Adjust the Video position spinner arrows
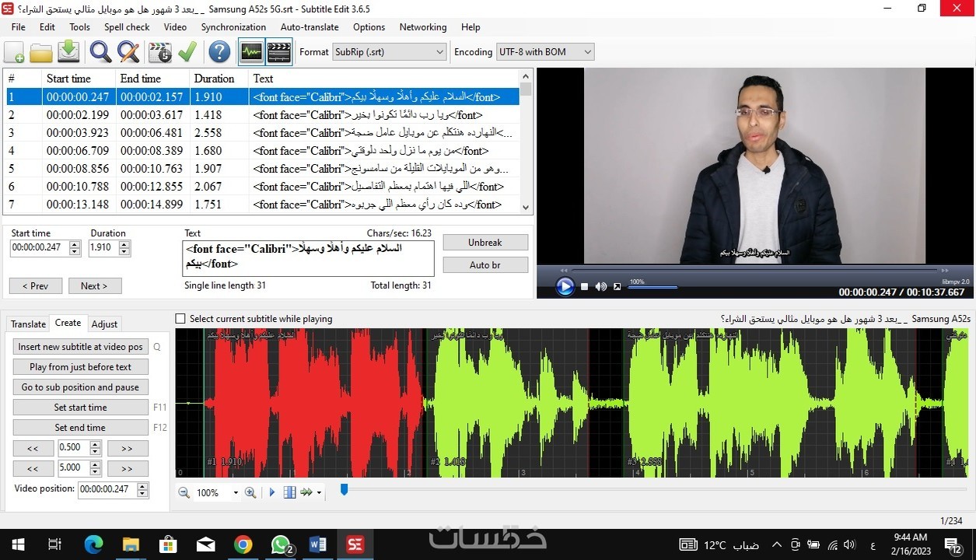This screenshot has height=560, width=976. pyautogui.click(x=142, y=489)
